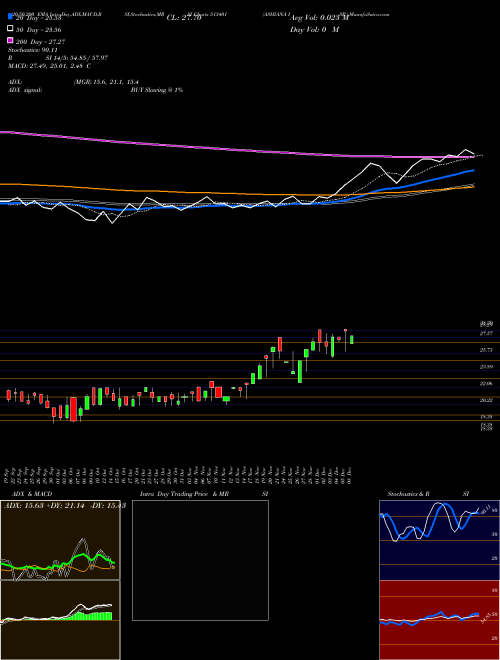
Task: Click the 27.57 price axis label
Action: [x=487, y=333]
